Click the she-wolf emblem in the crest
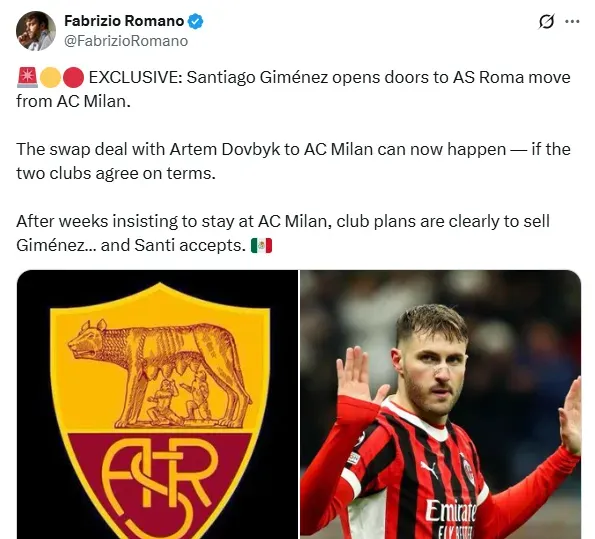Image resolution: width=595 pixels, height=539 pixels. pos(159,374)
